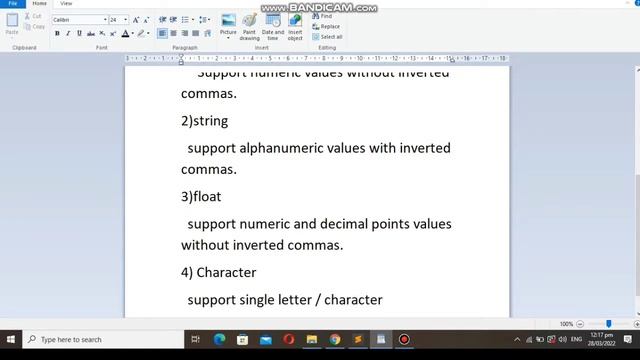
Task: Open the Line spacing dropdown
Action: point(204,20)
